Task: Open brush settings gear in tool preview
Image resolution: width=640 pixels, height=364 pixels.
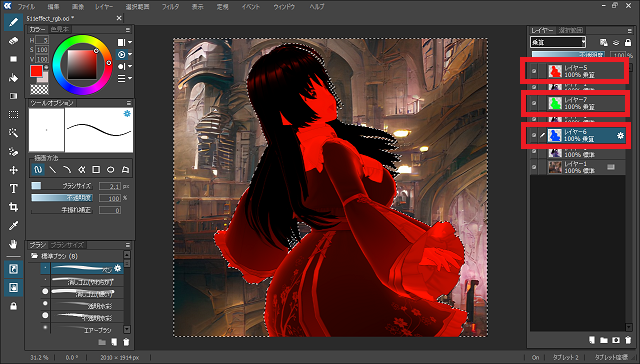Action: point(127,113)
